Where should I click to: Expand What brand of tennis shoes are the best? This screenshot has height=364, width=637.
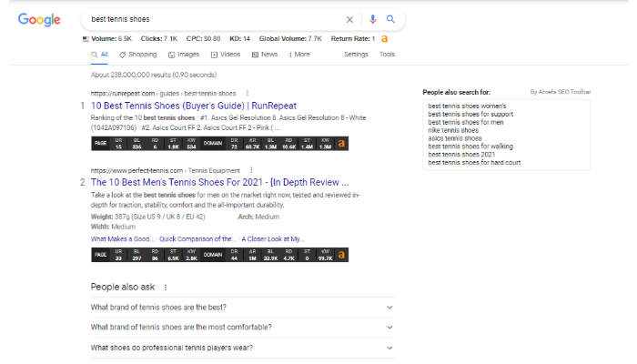pyautogui.click(x=243, y=308)
